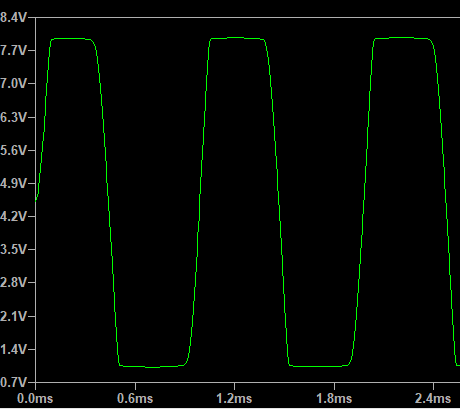Click the 5.6V vertical axis label

click(x=13, y=150)
